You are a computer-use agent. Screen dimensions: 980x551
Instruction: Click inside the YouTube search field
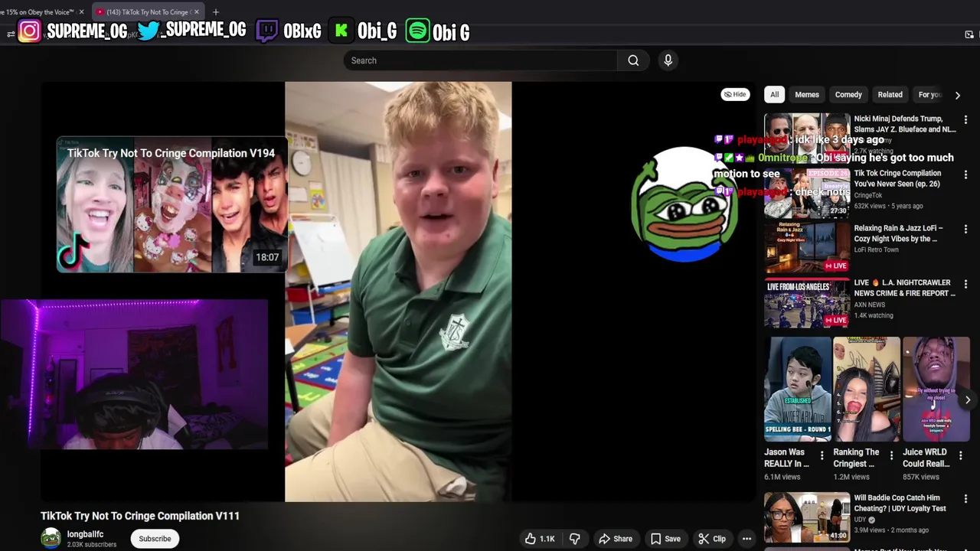coord(480,60)
